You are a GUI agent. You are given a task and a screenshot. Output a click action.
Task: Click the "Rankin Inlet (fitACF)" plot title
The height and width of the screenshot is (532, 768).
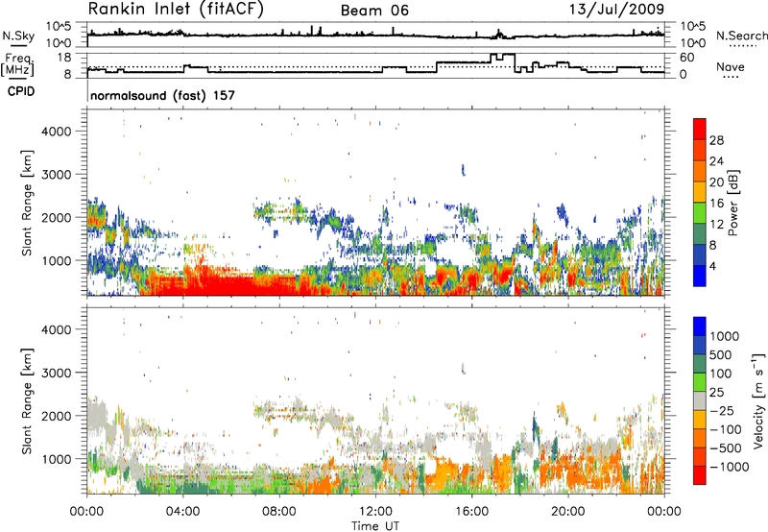tap(176, 10)
